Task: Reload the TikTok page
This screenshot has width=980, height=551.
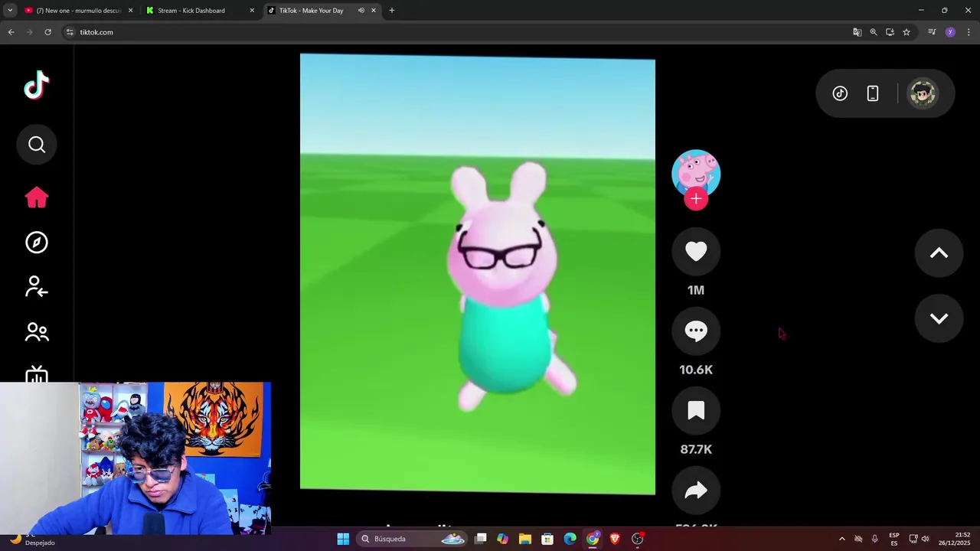Action: [x=47, y=32]
